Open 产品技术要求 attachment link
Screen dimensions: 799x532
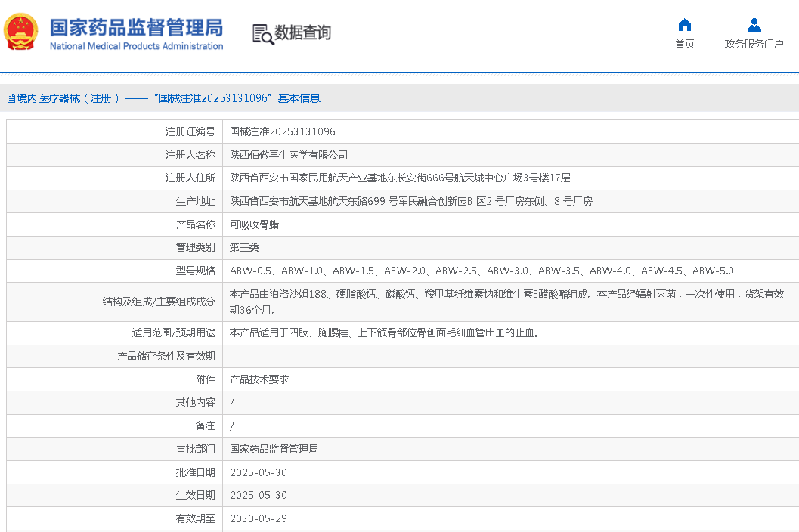click(x=259, y=379)
